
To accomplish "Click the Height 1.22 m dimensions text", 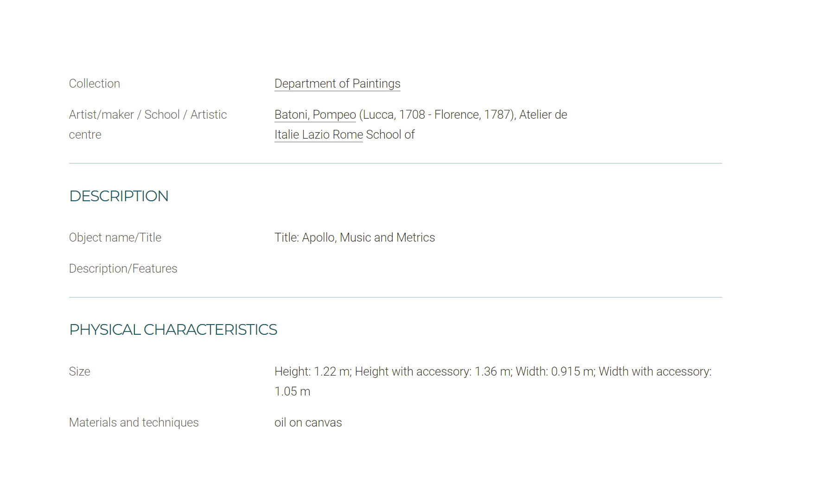I will [x=313, y=371].
